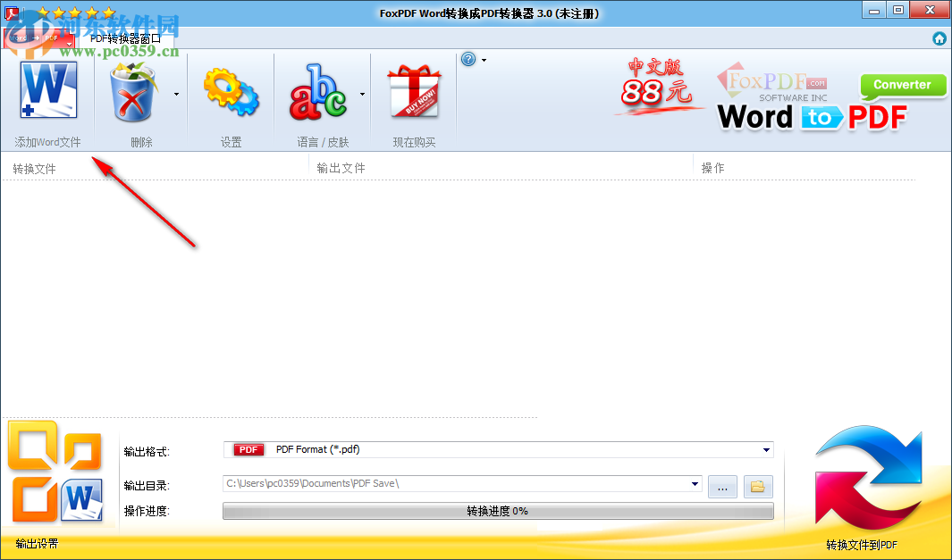Open the Word to PDF application menu button
This screenshot has height=560, width=952.
[x=38, y=38]
